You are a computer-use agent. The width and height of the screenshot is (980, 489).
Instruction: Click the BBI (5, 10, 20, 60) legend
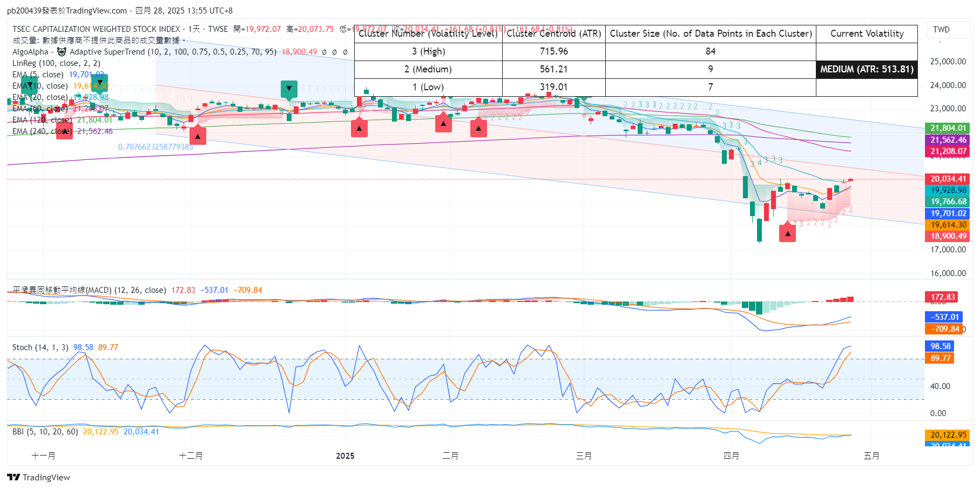pos(45,432)
